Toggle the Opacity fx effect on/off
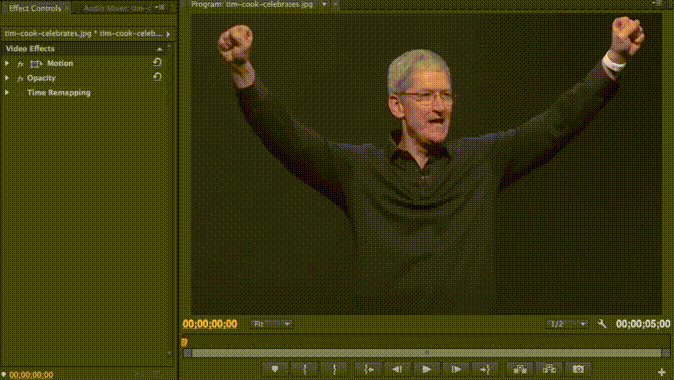Image resolution: width=674 pixels, height=380 pixels. (x=20, y=78)
